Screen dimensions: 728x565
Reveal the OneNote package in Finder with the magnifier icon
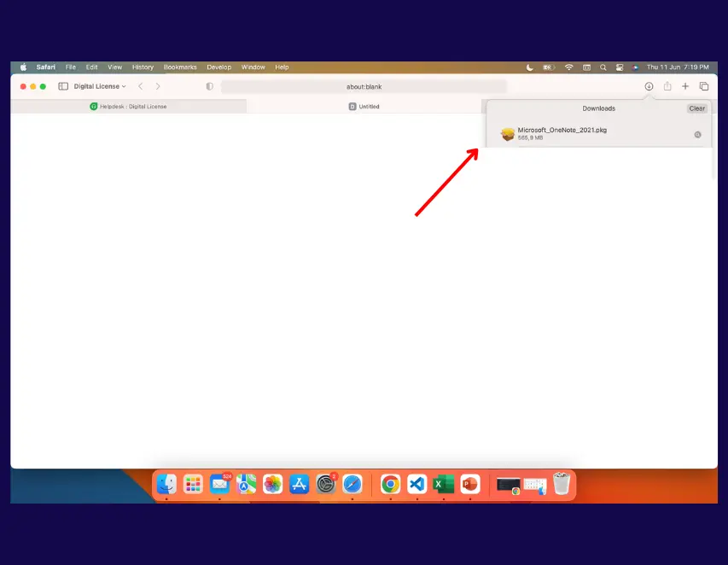click(697, 135)
